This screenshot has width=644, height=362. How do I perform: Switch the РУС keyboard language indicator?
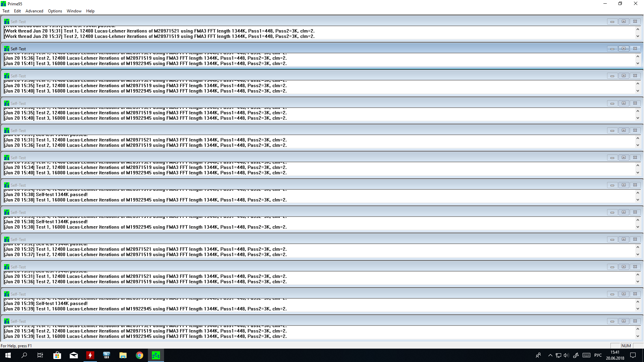[x=598, y=355]
